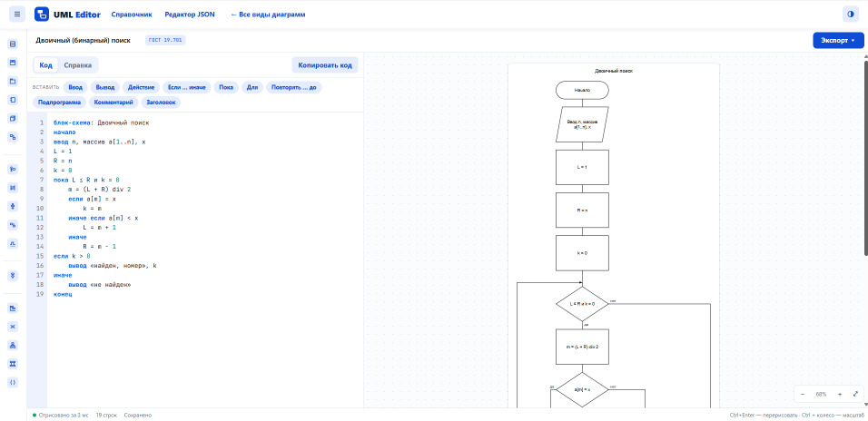Select the curly braces JSON icon
This screenshot has height=421, width=868.
click(x=14, y=382)
